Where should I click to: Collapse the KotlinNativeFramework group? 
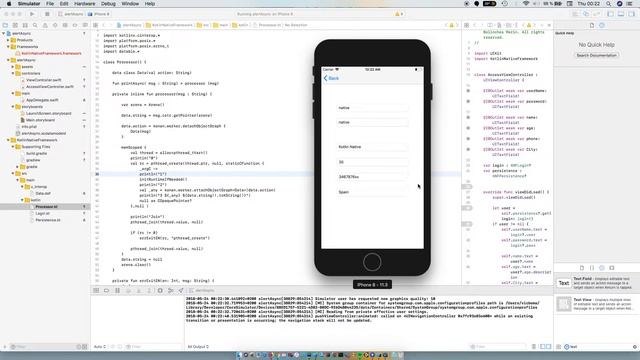tap(8, 140)
